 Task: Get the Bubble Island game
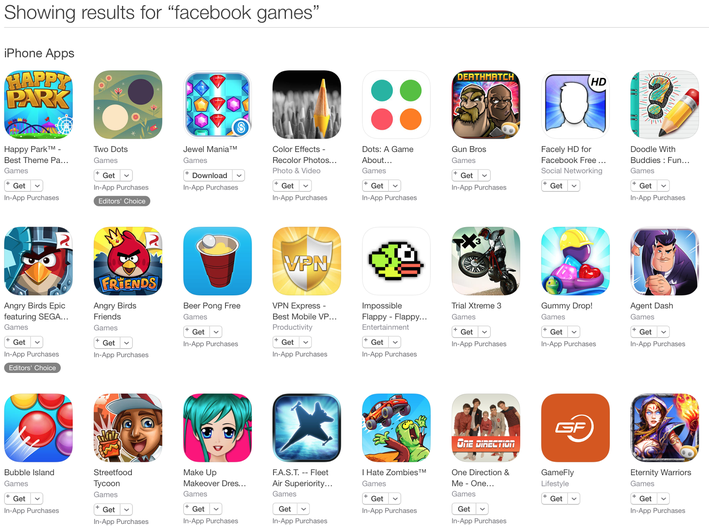(x=18, y=499)
